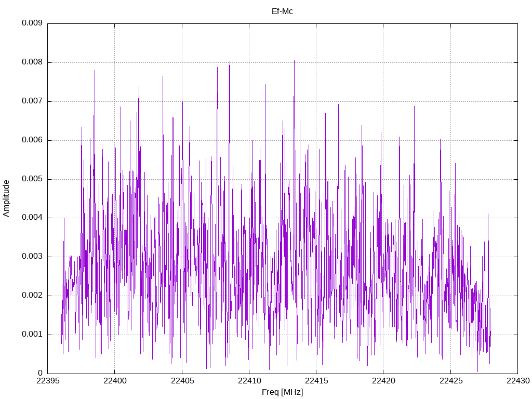Click the x-axis tick label 22410
The image size is (532, 399).
click(249, 381)
